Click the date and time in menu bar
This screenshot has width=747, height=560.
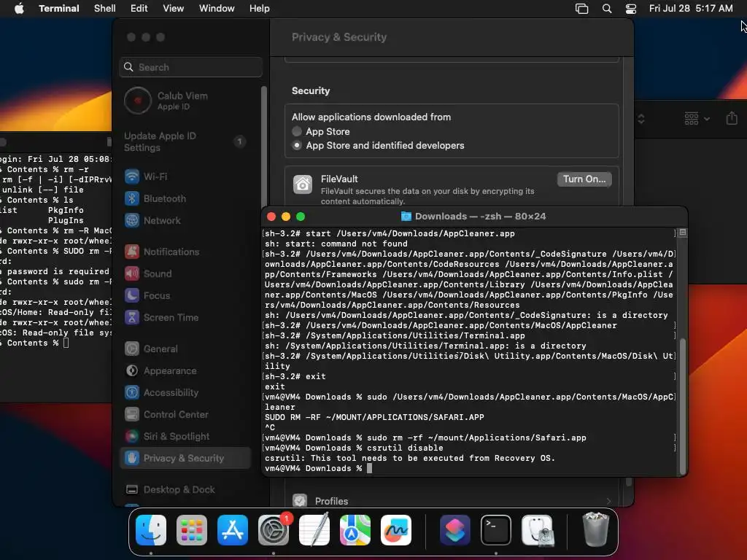click(x=691, y=8)
